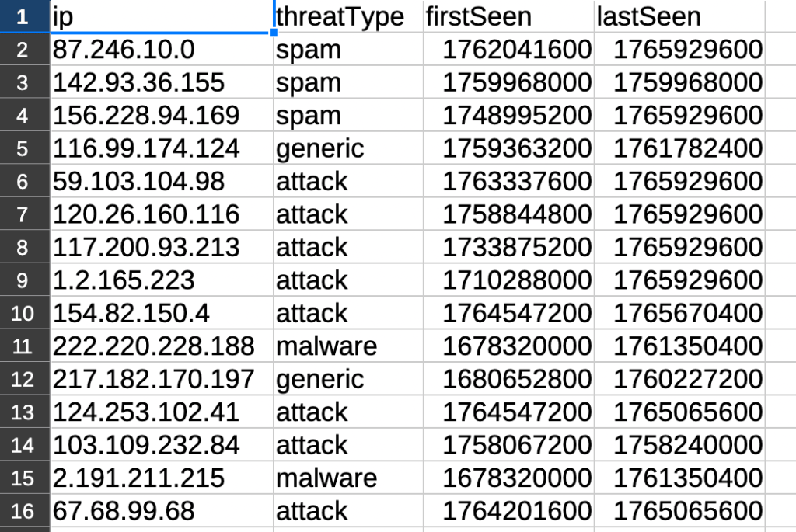
Task: Select row 11 via its row header
Action: click(x=23, y=346)
